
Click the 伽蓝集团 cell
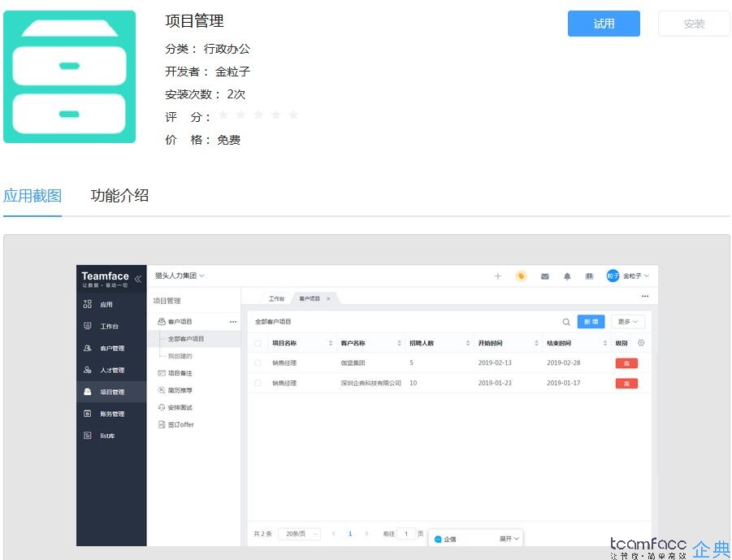click(353, 362)
